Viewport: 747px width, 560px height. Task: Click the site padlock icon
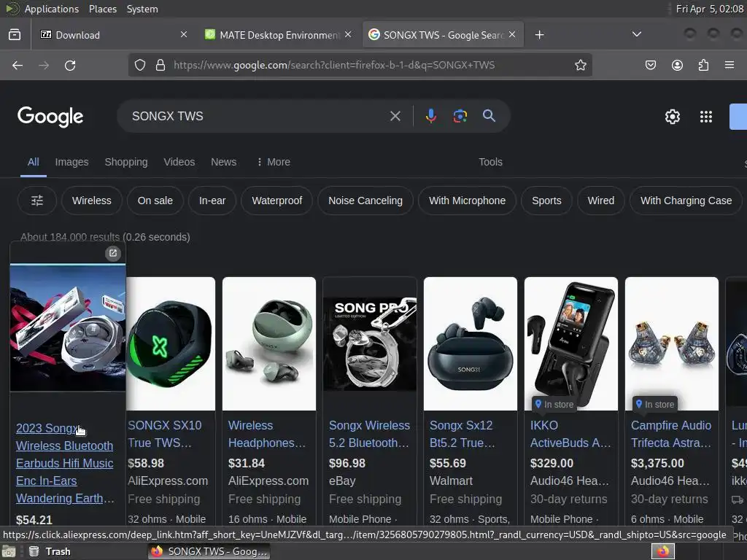[160, 65]
